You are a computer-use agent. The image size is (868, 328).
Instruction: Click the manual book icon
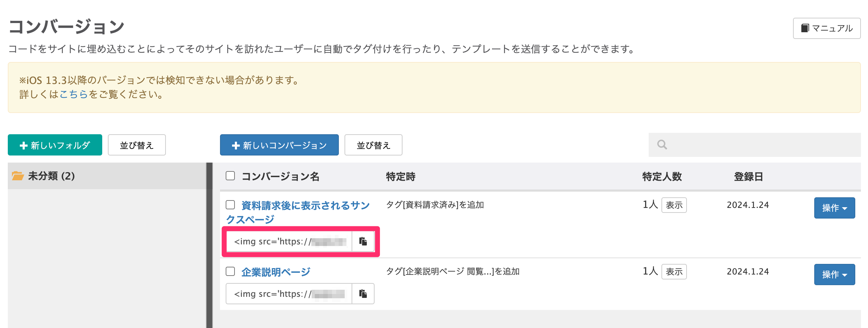805,28
